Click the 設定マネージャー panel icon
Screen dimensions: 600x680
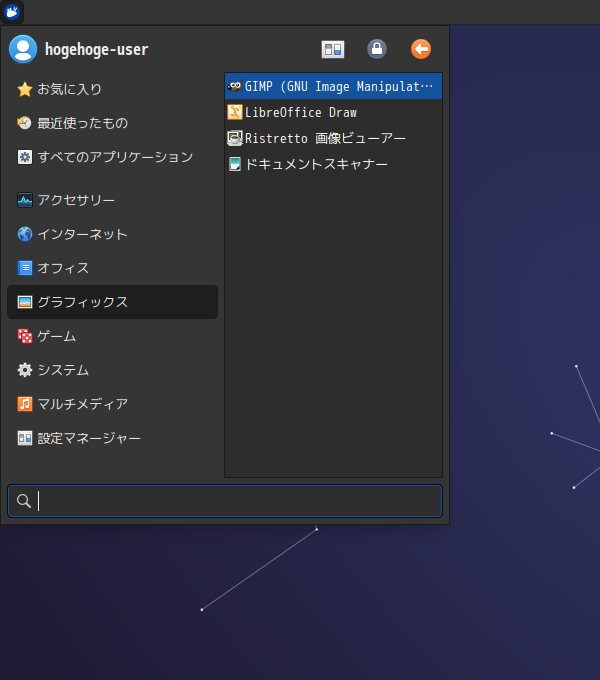pos(25,438)
